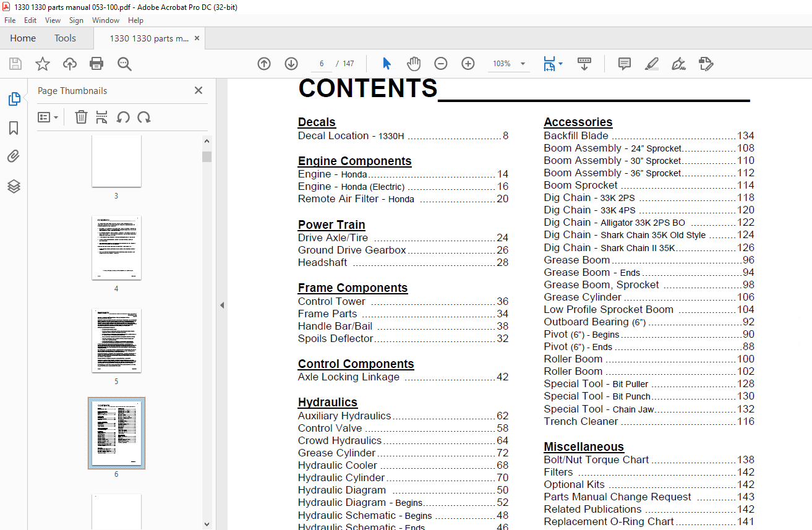Open the find text magnifier tool
The height and width of the screenshot is (530, 812).
[124, 64]
